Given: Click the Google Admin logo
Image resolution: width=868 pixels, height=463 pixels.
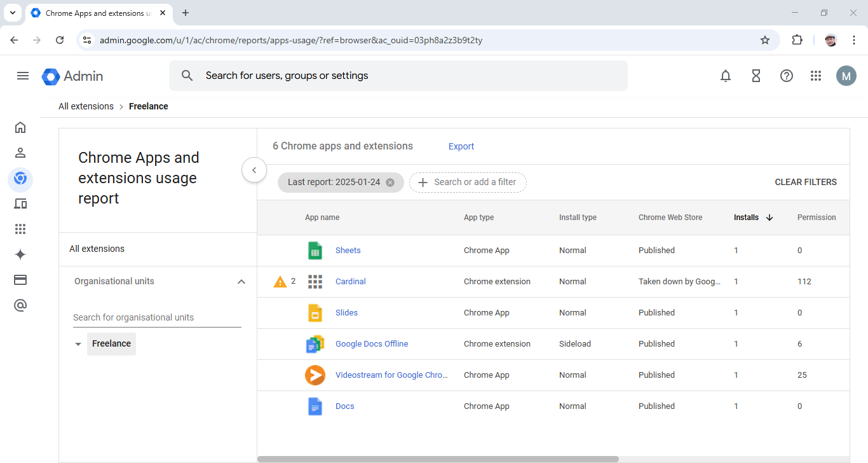Looking at the screenshot, I should pyautogui.click(x=72, y=76).
